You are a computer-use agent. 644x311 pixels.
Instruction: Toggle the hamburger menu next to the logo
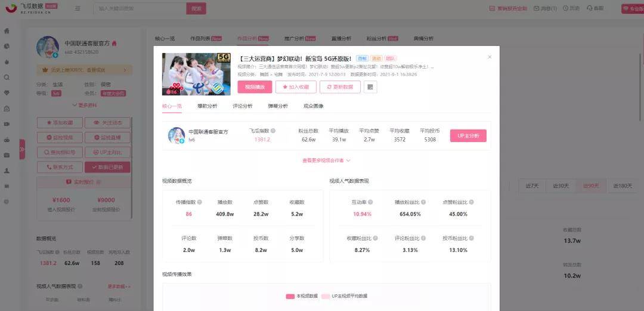pos(78,8)
